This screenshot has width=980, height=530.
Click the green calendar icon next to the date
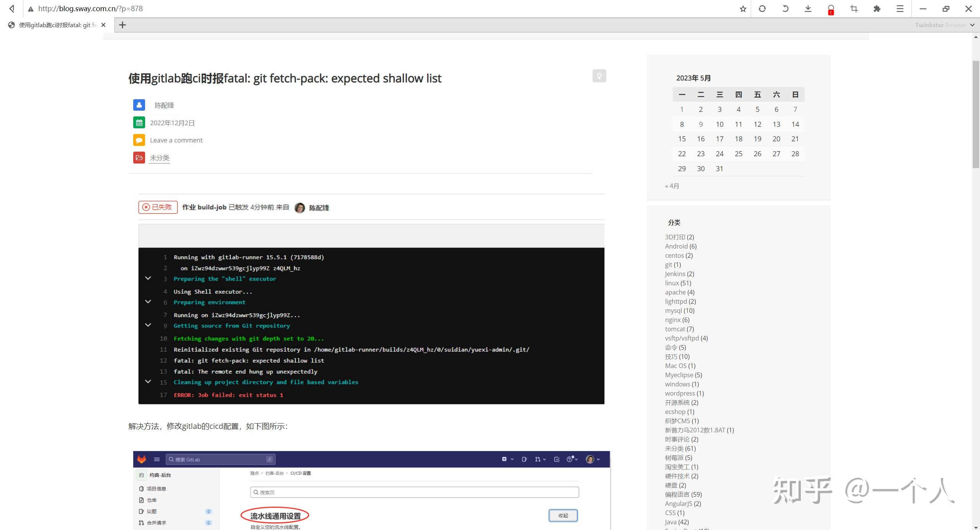(x=139, y=123)
